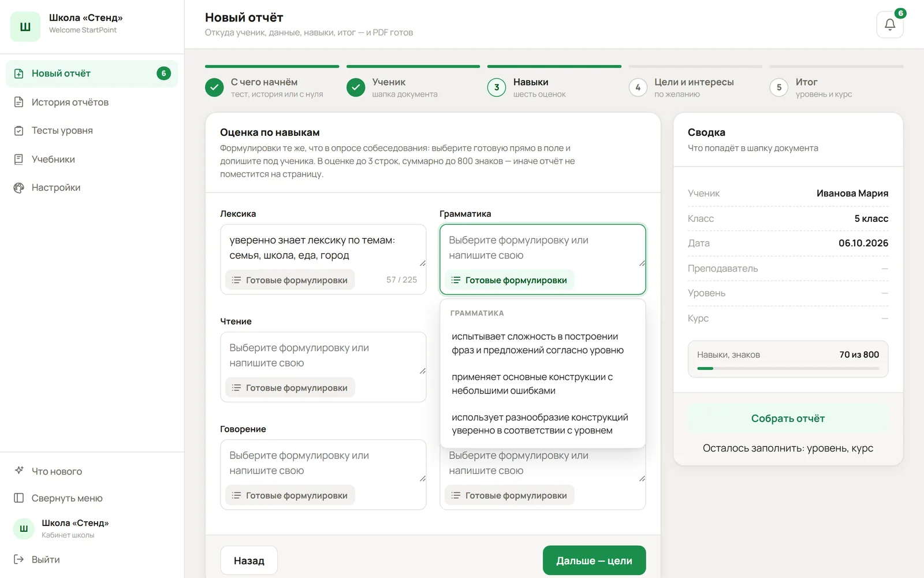
Task: Click the Что нового sparkle icon
Action: [x=19, y=470]
